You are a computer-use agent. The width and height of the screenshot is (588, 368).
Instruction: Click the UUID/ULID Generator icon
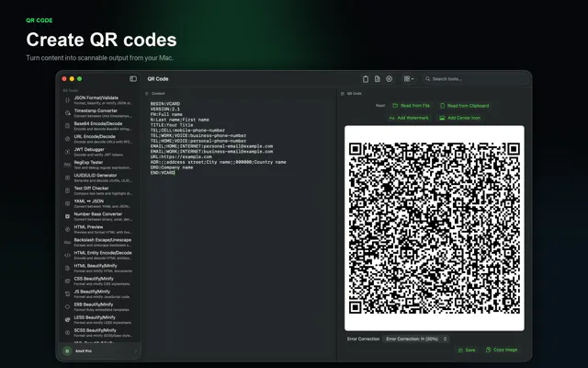tap(67, 178)
